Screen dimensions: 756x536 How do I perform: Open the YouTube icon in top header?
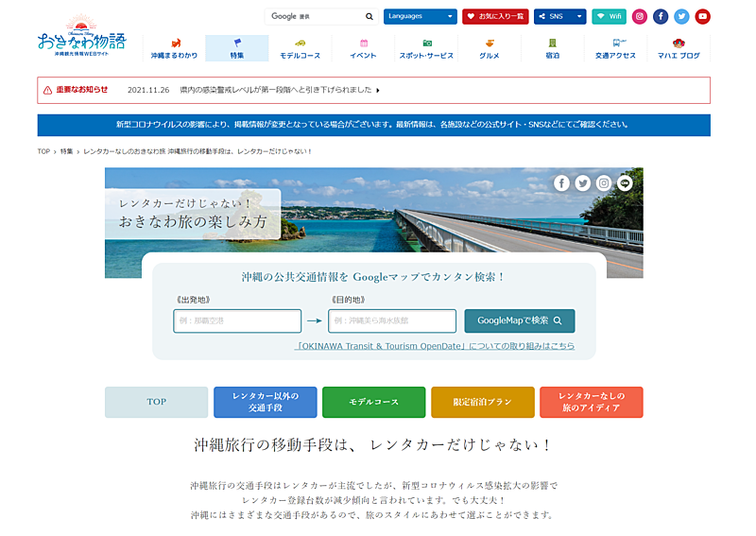pos(702,16)
